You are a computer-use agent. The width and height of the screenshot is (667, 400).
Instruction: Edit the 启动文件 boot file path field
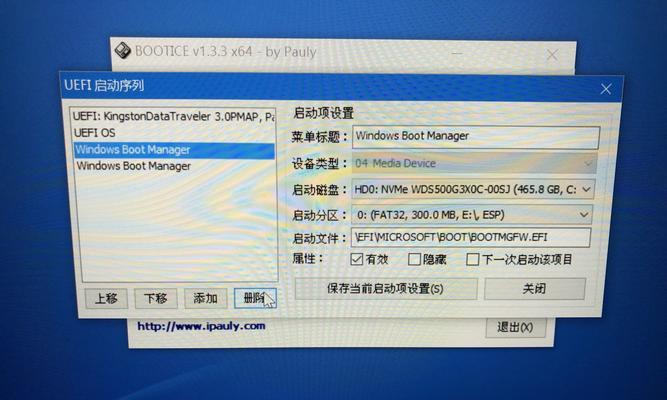point(470,237)
